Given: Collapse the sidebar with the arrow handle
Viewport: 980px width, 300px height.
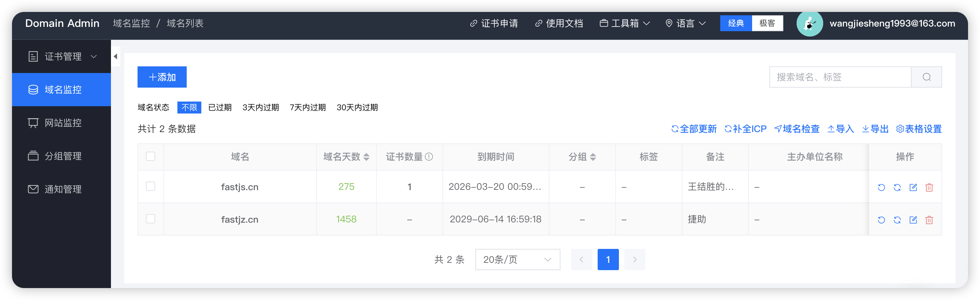Looking at the screenshot, I should [115, 57].
